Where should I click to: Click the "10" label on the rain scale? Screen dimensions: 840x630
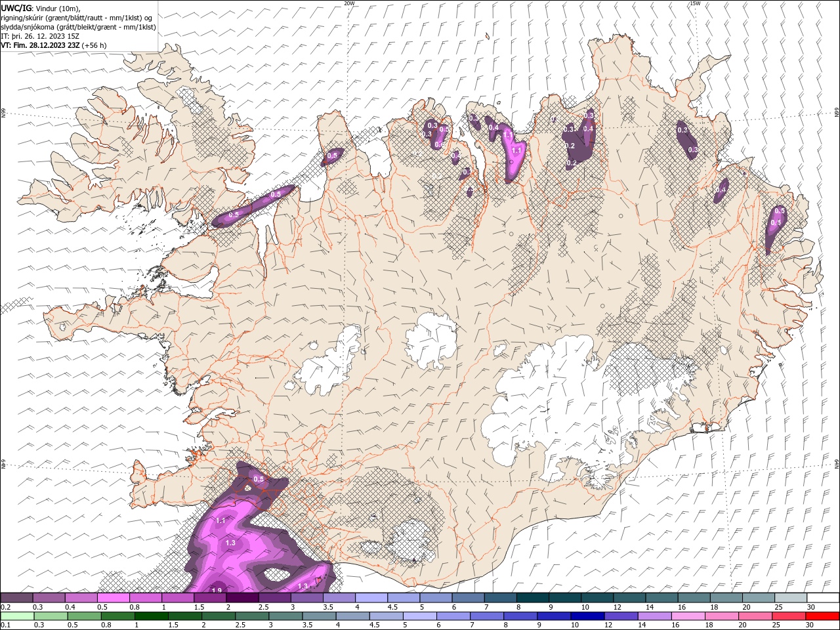tap(574, 625)
